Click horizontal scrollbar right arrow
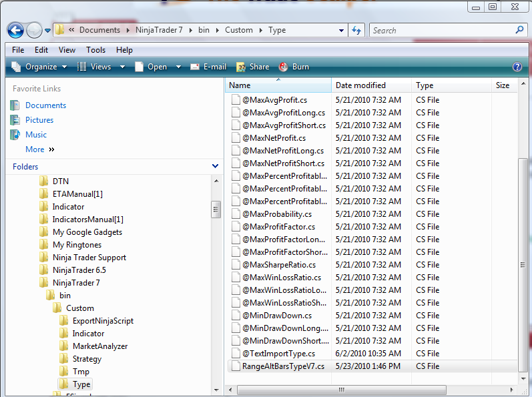Screen dimensions: 532x397 512,390
